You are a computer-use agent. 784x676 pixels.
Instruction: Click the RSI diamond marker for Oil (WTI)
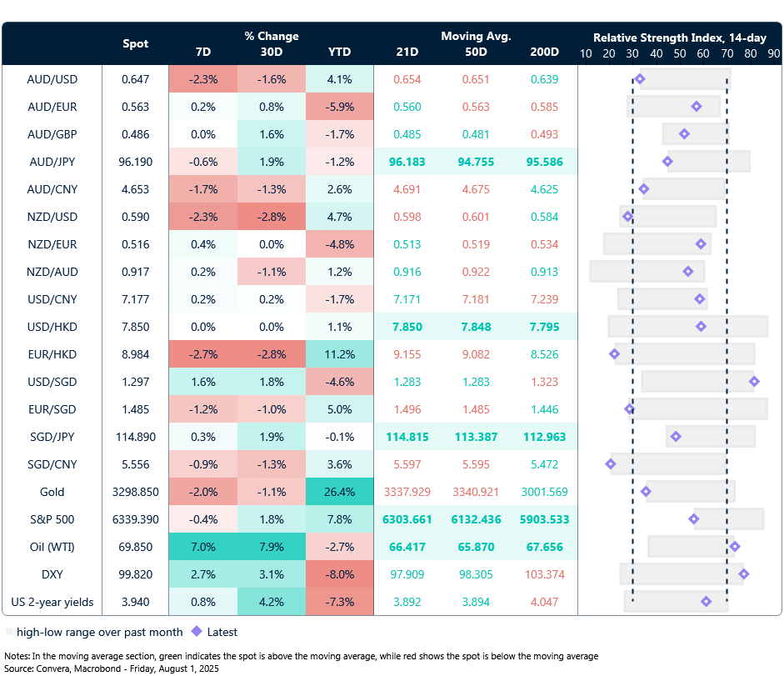click(735, 547)
